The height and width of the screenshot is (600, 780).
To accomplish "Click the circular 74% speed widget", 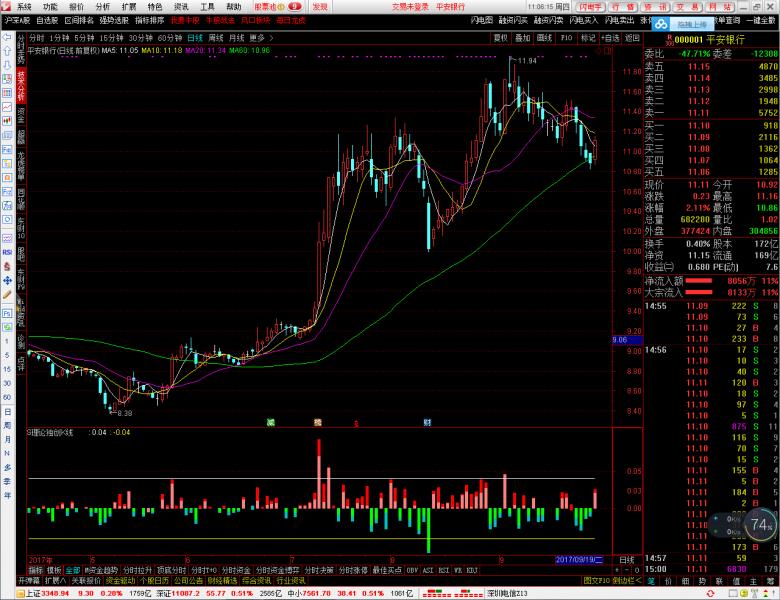I will click(x=761, y=524).
